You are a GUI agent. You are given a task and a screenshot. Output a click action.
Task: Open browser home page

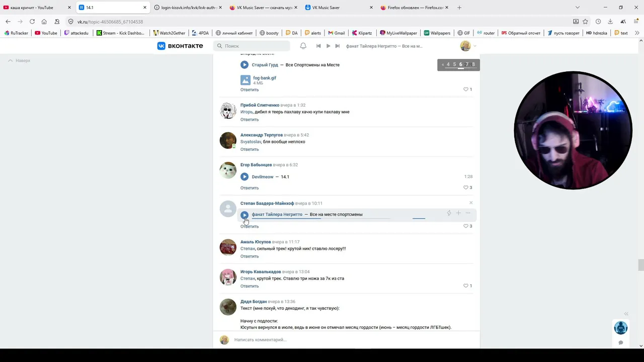(x=44, y=22)
